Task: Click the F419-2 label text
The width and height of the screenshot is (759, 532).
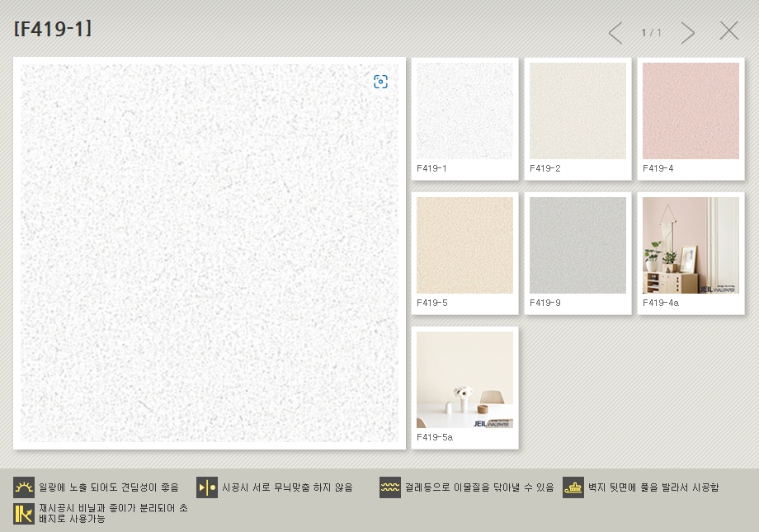Action: [x=545, y=168]
